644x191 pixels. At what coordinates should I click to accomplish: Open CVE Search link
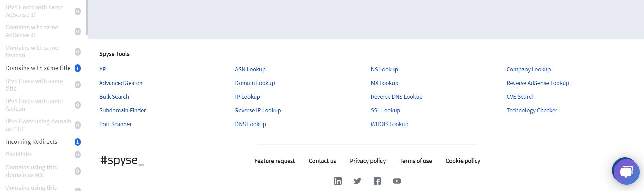click(x=520, y=97)
